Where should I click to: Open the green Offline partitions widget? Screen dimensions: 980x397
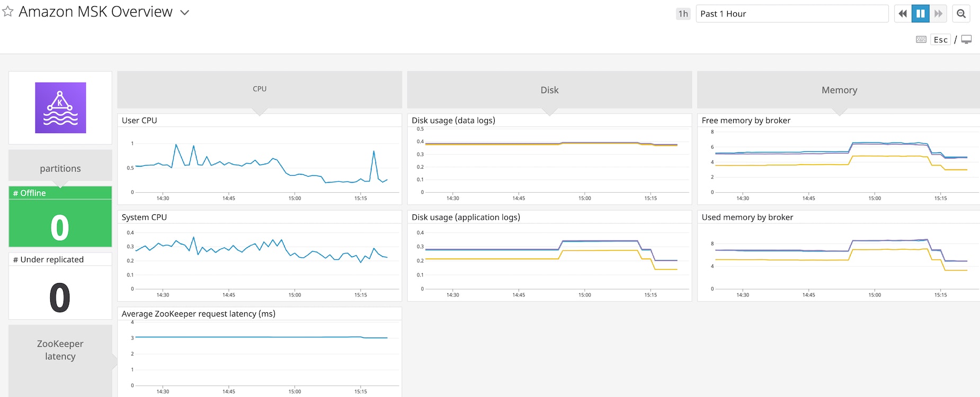click(60, 222)
